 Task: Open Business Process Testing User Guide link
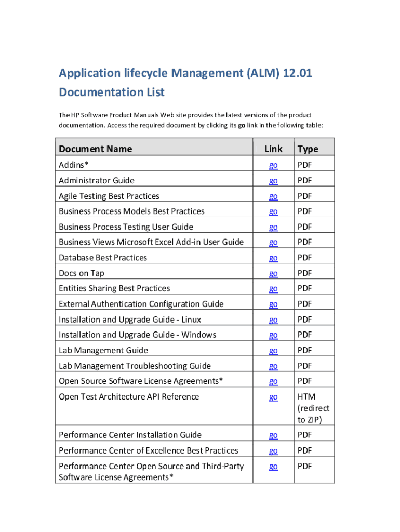coord(273,227)
